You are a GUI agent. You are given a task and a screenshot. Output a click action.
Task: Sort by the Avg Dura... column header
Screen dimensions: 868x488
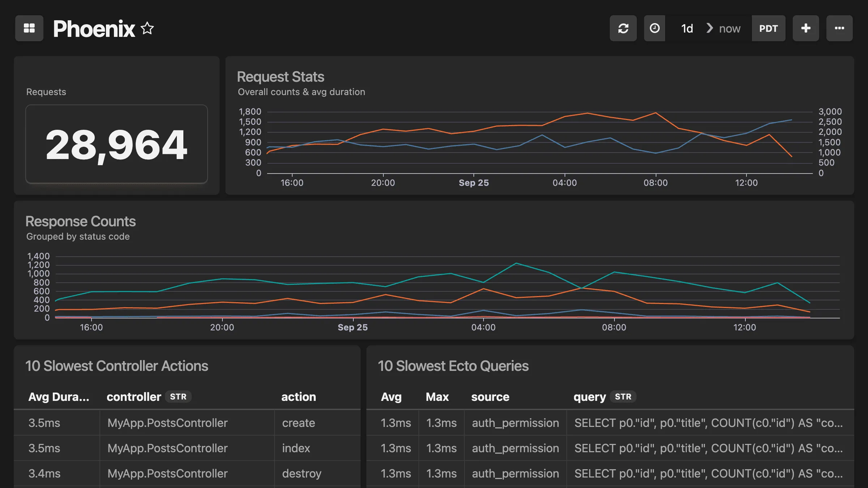59,397
